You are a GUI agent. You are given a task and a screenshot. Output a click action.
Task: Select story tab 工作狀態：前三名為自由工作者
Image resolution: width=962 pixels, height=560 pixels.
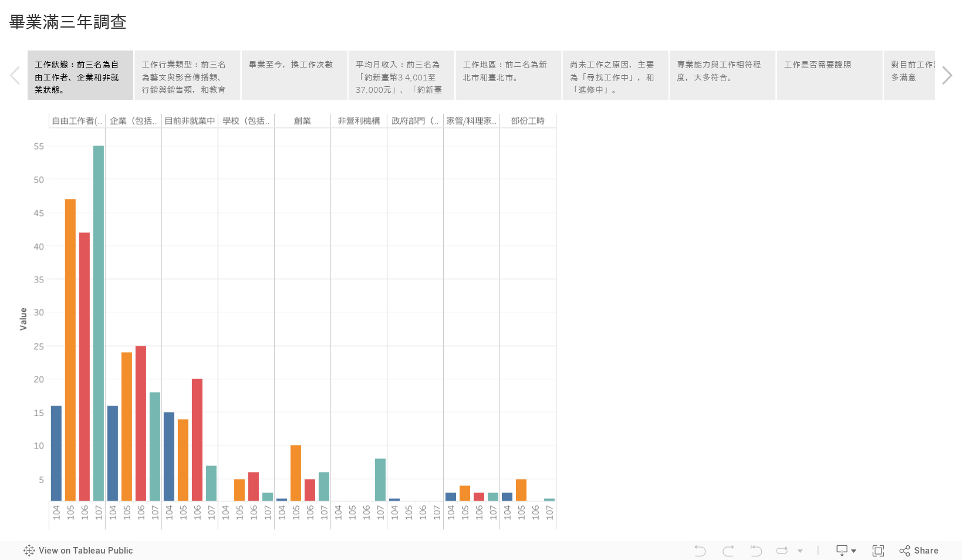80,75
